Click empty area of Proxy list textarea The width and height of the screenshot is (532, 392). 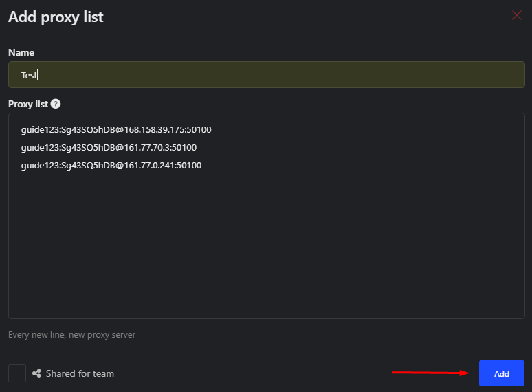[266, 244]
